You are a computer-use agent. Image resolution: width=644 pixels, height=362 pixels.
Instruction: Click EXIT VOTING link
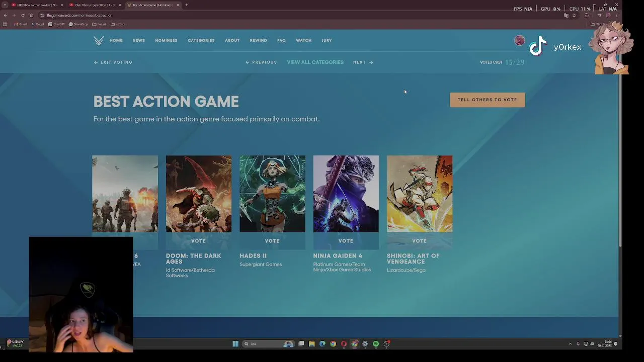[x=113, y=62]
